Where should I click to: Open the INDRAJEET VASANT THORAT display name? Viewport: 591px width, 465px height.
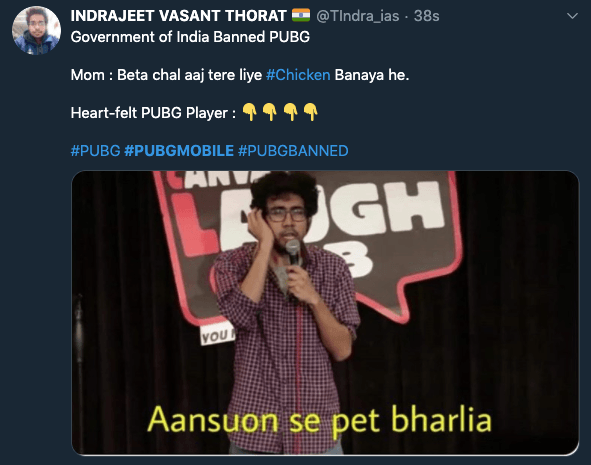(178, 16)
